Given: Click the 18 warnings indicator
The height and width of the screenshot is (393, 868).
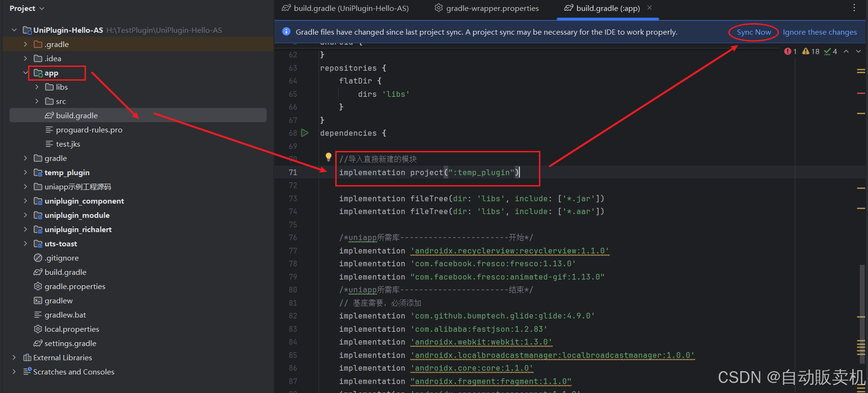Looking at the screenshot, I should (x=811, y=51).
